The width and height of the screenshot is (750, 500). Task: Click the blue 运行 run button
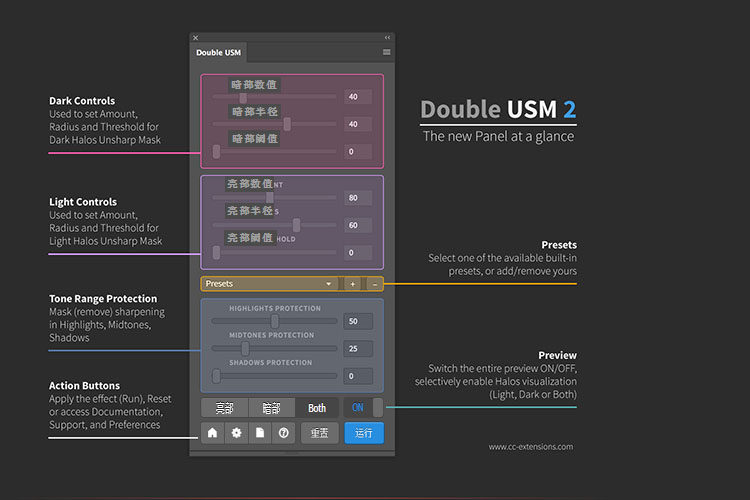[364, 433]
